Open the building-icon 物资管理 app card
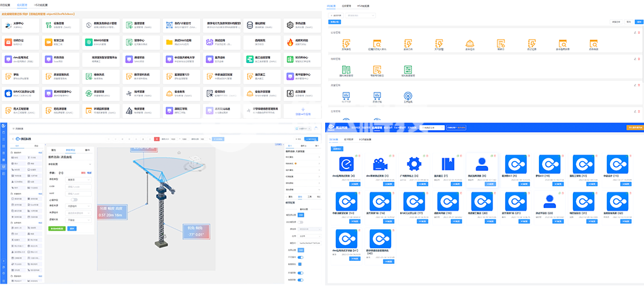Image resolution: width=644 pixels, height=286 pixels. [x=141, y=111]
